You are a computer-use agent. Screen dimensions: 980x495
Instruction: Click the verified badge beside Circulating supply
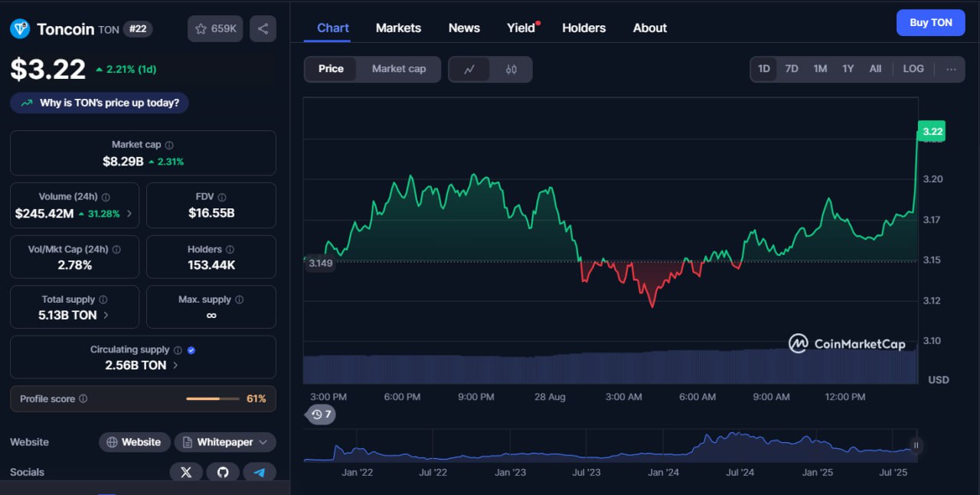click(191, 349)
